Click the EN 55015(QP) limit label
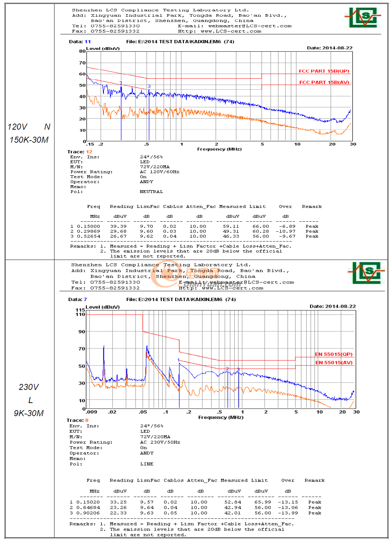The width and height of the screenshot is (392, 550). pos(334,354)
